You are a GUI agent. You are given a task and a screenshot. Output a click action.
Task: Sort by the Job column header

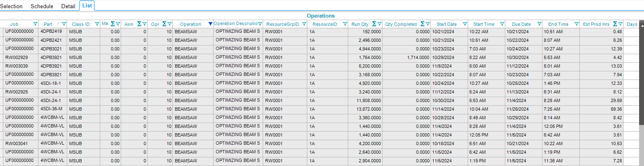coord(14,24)
